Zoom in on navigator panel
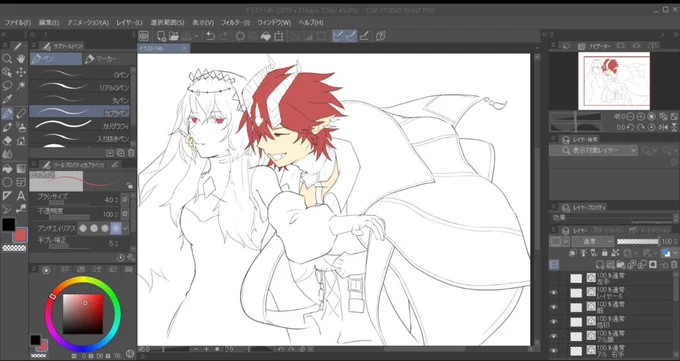 tap(641, 117)
